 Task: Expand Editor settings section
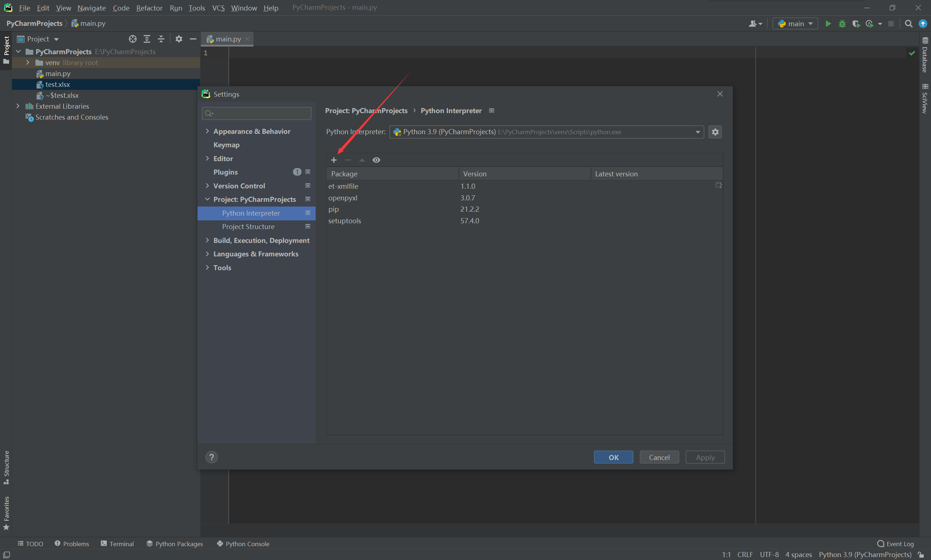(207, 158)
